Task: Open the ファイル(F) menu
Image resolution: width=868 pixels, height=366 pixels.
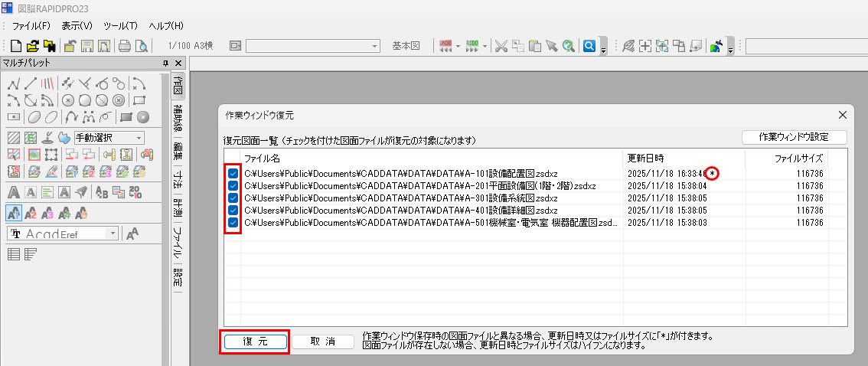Action: coord(31,26)
